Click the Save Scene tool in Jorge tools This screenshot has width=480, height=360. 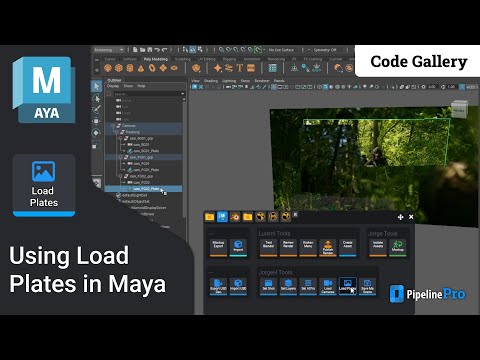point(367,286)
